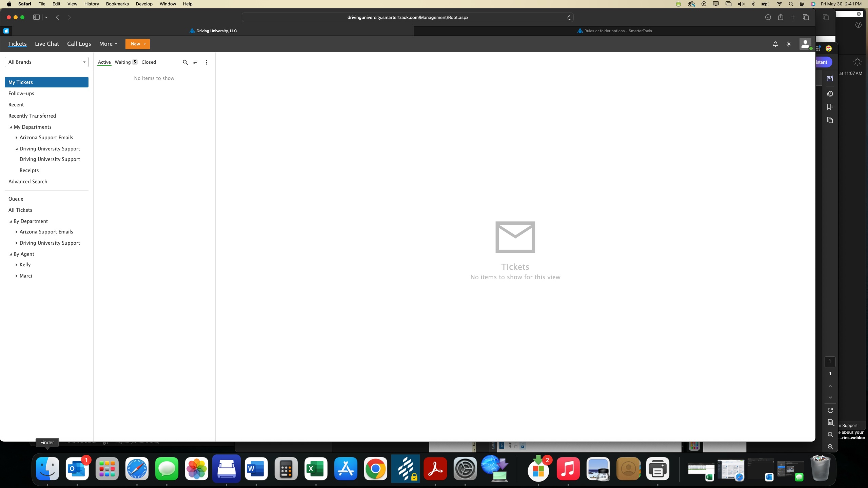Open Safari sidebar options chevron

(x=46, y=17)
